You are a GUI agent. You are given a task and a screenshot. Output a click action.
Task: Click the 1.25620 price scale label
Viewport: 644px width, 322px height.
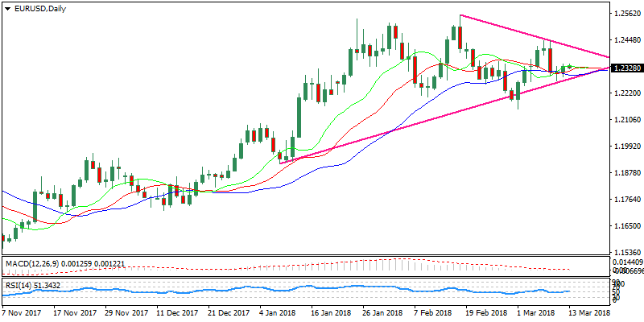pyautogui.click(x=627, y=14)
